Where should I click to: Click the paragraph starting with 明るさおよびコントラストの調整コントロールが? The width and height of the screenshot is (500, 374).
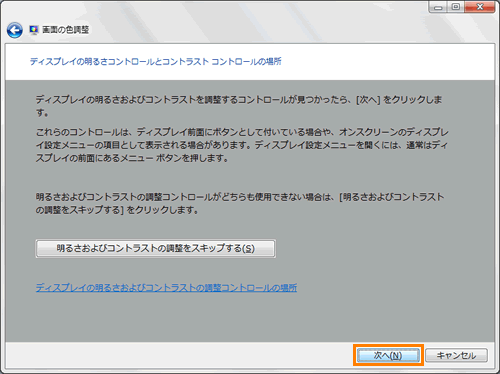pos(240,203)
